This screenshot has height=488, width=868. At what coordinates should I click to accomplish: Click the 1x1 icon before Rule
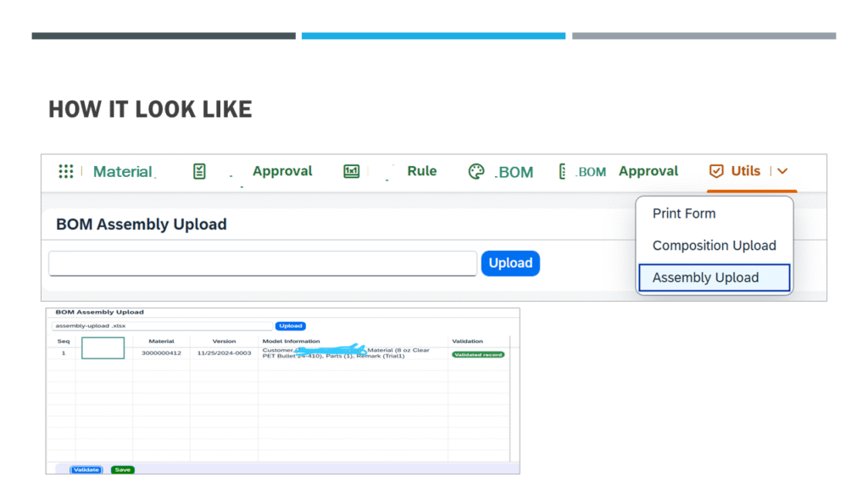click(x=352, y=171)
